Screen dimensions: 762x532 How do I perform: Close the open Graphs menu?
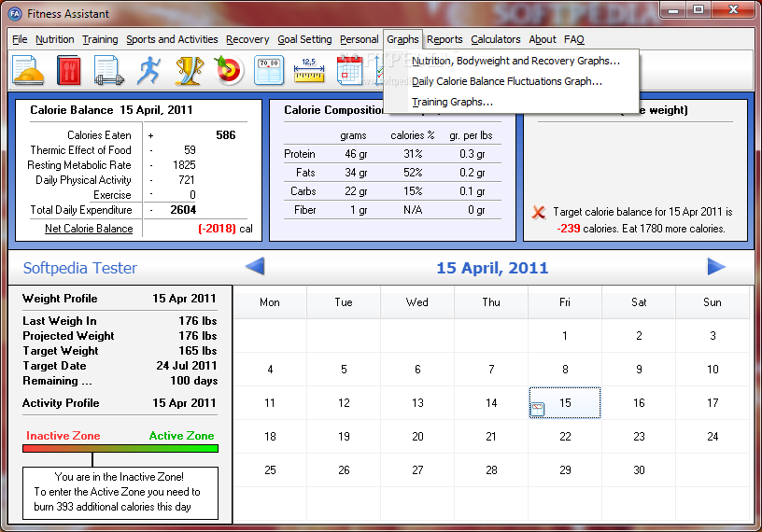(402, 39)
